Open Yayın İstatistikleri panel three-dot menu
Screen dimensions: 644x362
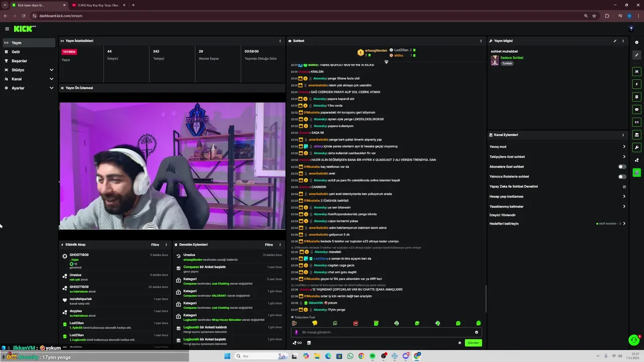coord(280,41)
